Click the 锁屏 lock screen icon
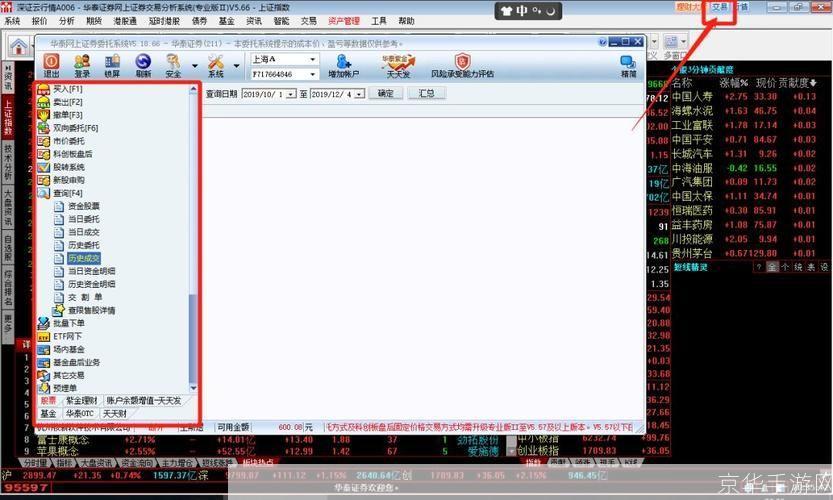Viewport: 833px width, 500px height. pos(112,66)
